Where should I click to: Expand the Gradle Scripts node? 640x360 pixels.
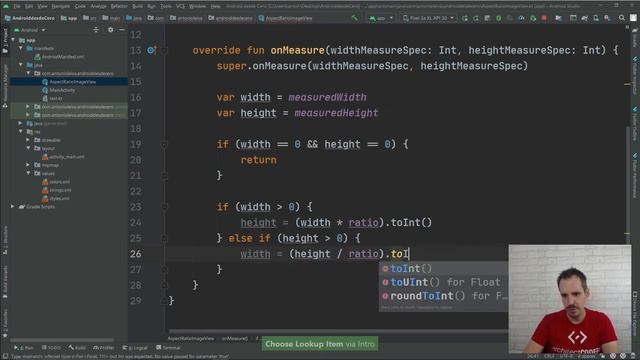(13, 207)
